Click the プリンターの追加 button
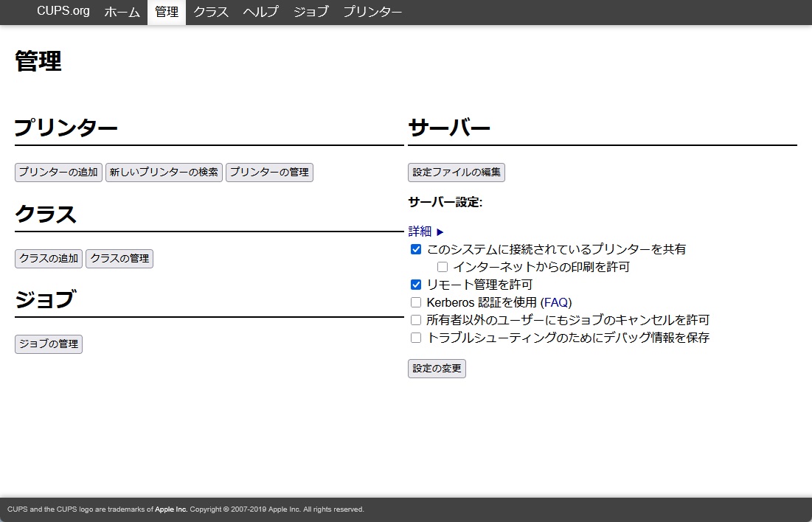812x522 pixels. click(x=58, y=173)
